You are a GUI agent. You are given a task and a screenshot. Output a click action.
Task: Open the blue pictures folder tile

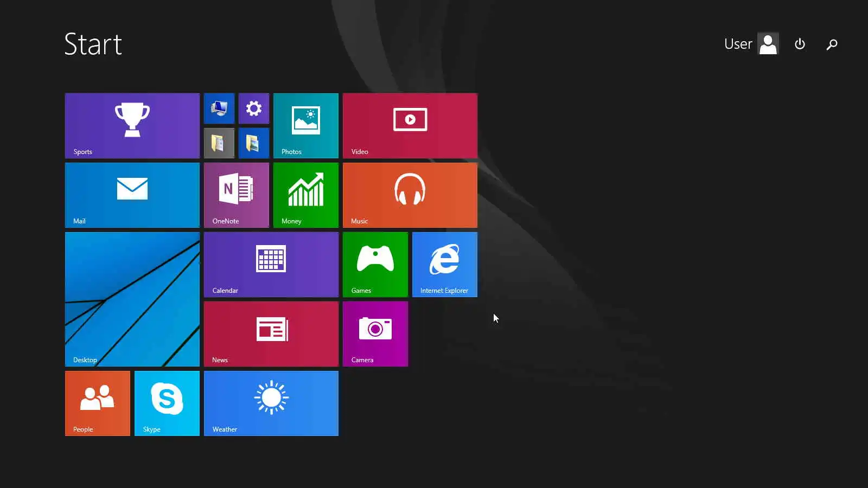pos(254,143)
